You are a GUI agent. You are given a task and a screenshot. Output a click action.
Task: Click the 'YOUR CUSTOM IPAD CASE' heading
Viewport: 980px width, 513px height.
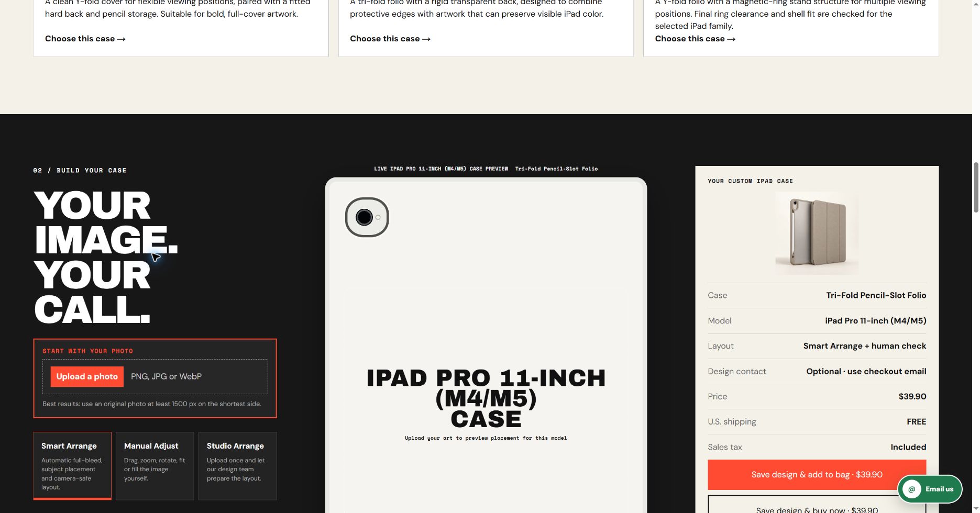point(750,181)
